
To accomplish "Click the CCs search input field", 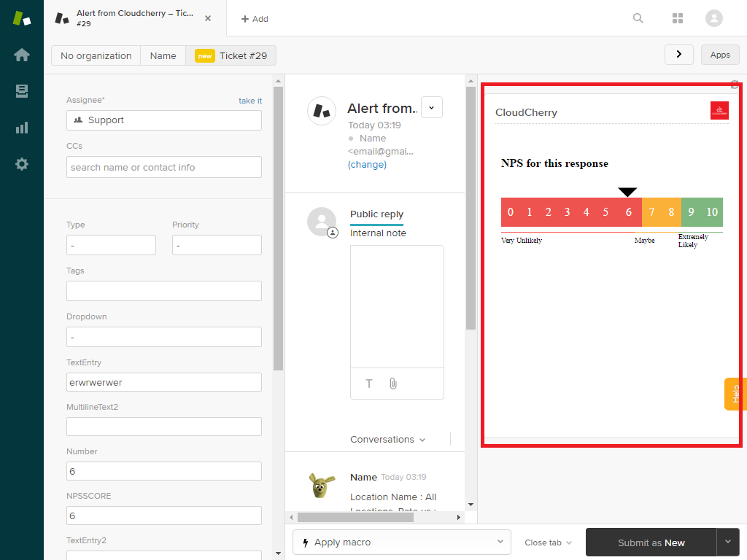I will click(x=164, y=167).
